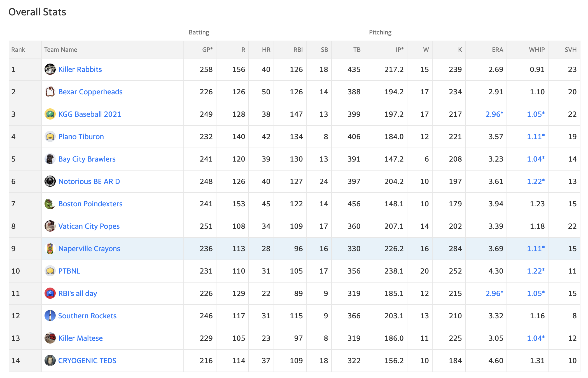Click the RBI's all day team logo
Image resolution: width=588 pixels, height=378 pixels.
50,293
